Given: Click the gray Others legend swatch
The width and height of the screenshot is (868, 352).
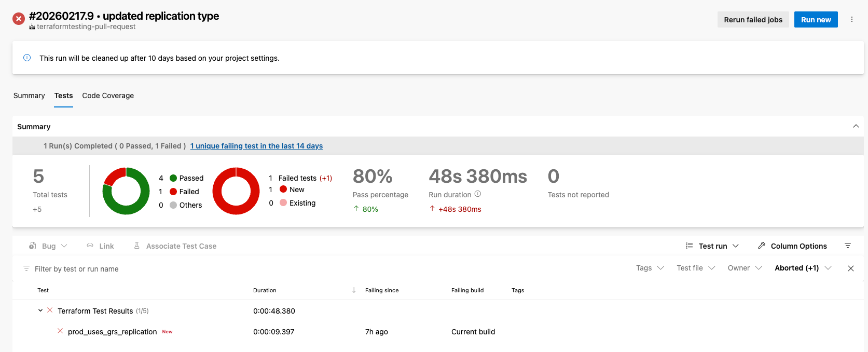Looking at the screenshot, I should point(173,205).
